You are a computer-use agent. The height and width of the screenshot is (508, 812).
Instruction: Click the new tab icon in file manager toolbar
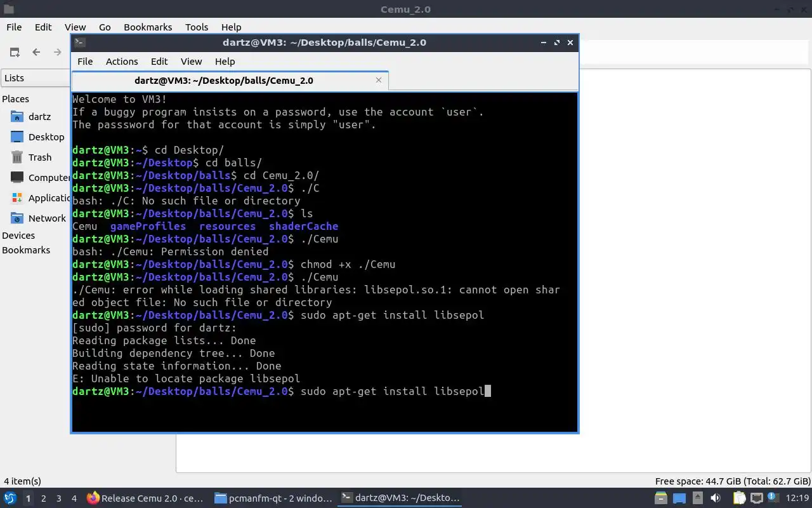tap(15, 52)
